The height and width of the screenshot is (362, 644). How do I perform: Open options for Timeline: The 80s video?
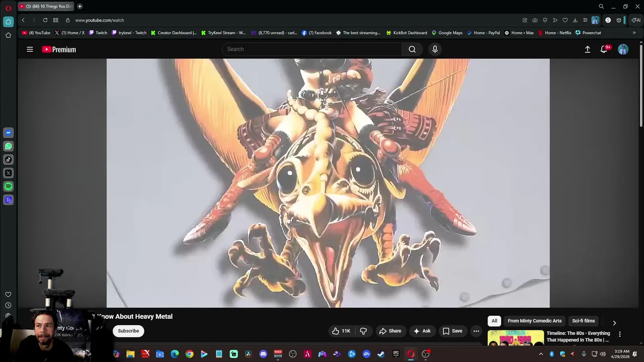[620, 334]
